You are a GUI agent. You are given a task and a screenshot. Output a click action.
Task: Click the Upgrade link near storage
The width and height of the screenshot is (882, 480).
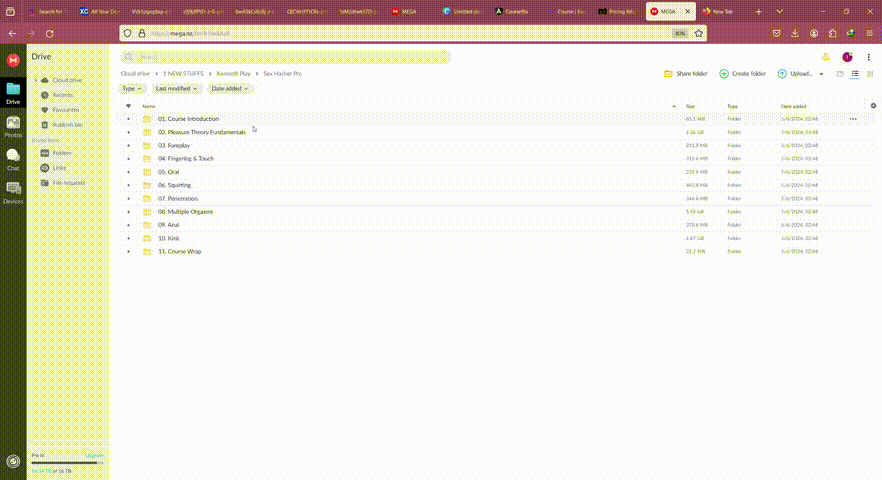(94, 455)
